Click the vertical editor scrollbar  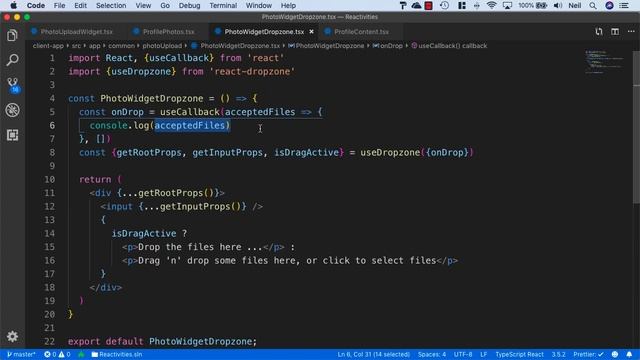[x=636, y=127]
